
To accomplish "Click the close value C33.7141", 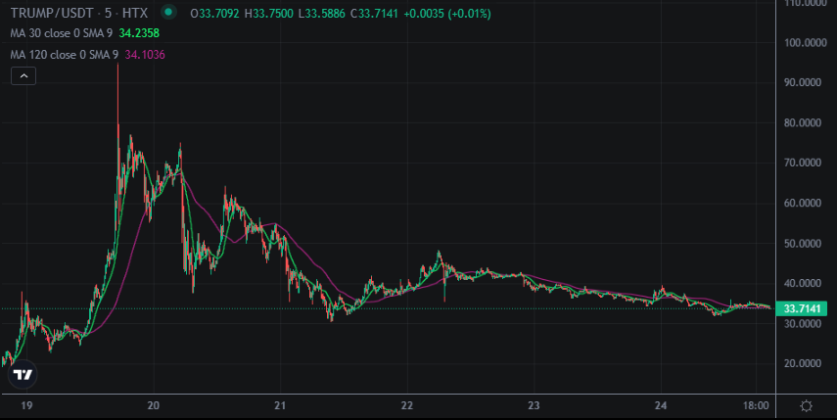I will pos(374,13).
